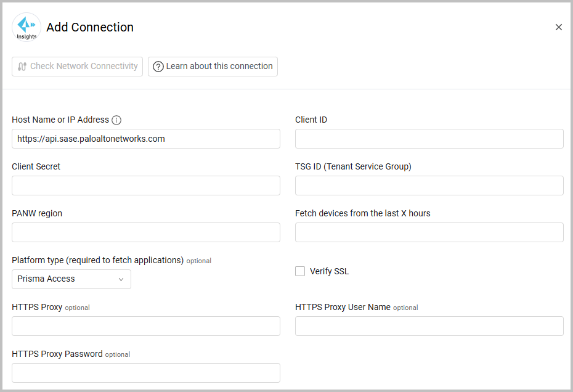Click the Insights logo icon
Screen dimensions: 573x392
26,27
